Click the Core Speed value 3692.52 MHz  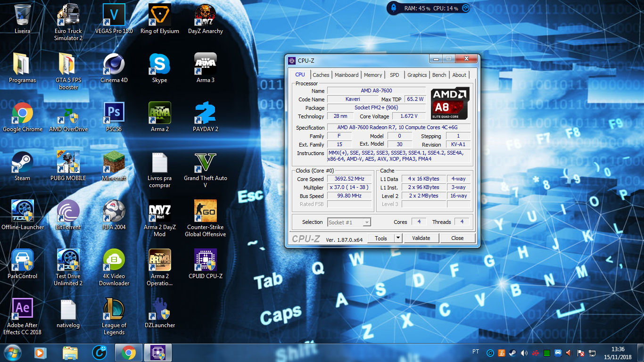(350, 179)
